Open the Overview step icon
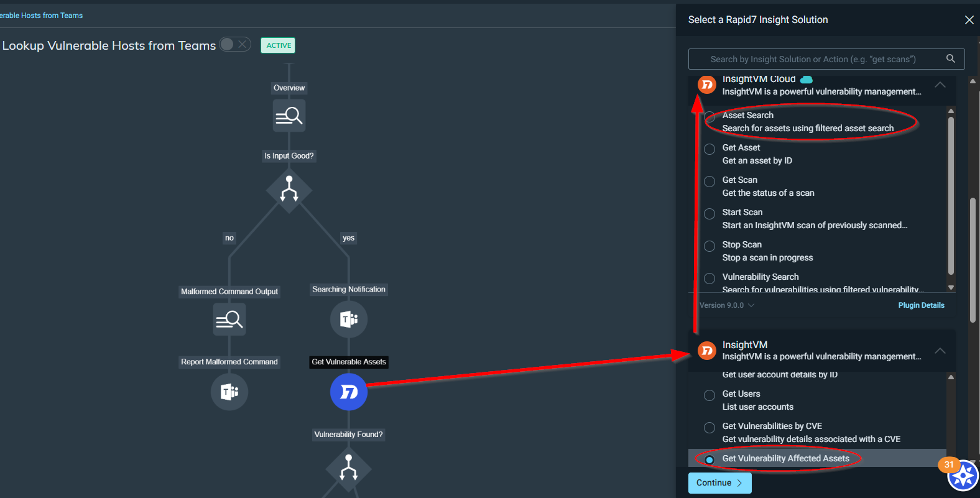980x498 pixels. click(289, 116)
